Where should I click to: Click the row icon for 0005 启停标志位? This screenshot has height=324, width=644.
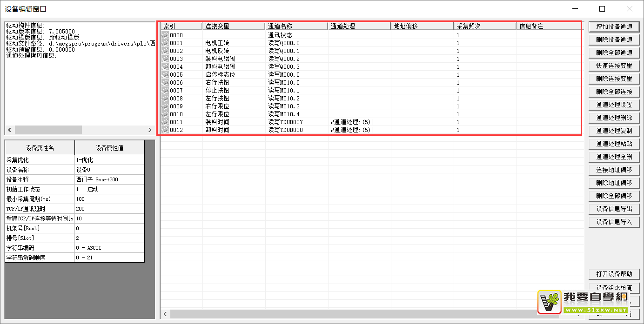[x=165, y=75]
